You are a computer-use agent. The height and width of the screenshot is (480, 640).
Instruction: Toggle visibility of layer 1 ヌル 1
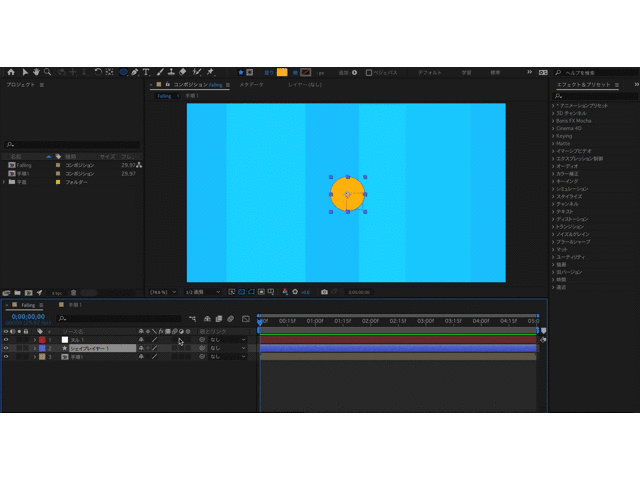[x=6, y=340]
